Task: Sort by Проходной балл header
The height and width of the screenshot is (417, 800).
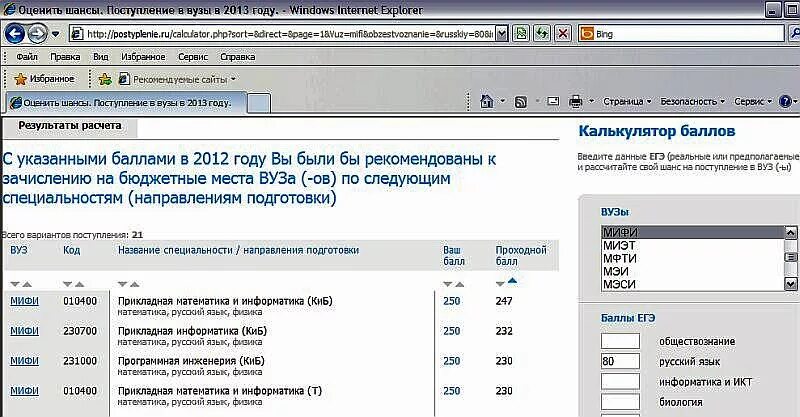Action: (520, 256)
